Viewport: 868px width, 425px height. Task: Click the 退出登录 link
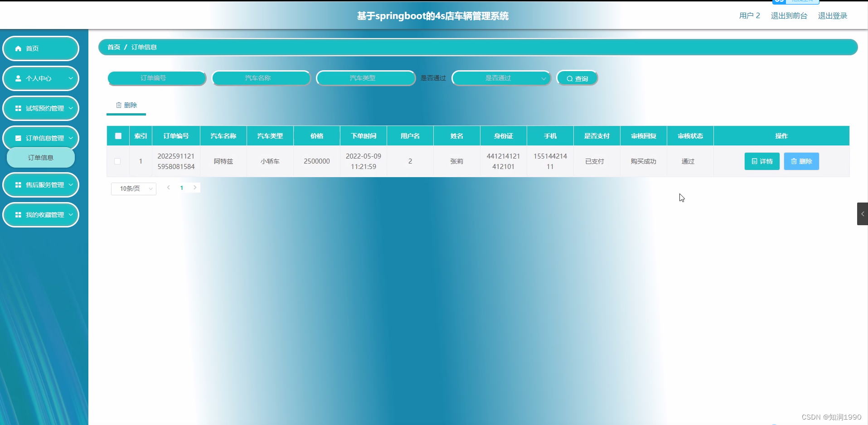tap(832, 15)
